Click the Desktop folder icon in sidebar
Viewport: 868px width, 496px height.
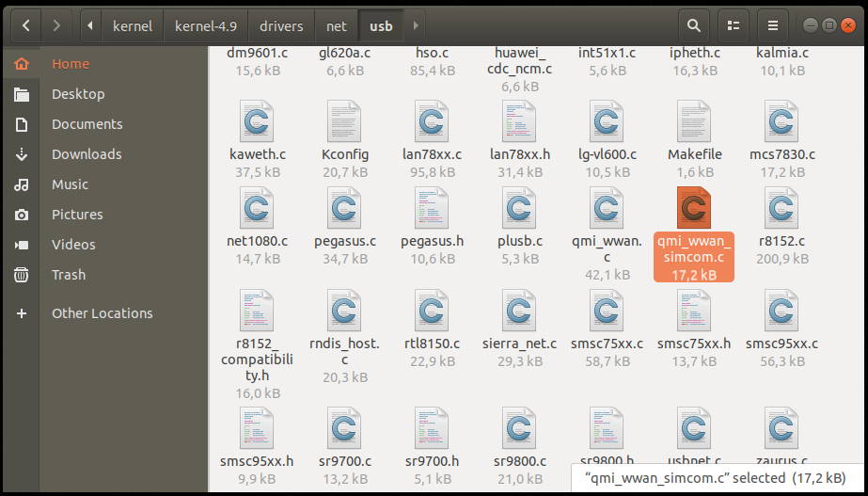pos(22,94)
